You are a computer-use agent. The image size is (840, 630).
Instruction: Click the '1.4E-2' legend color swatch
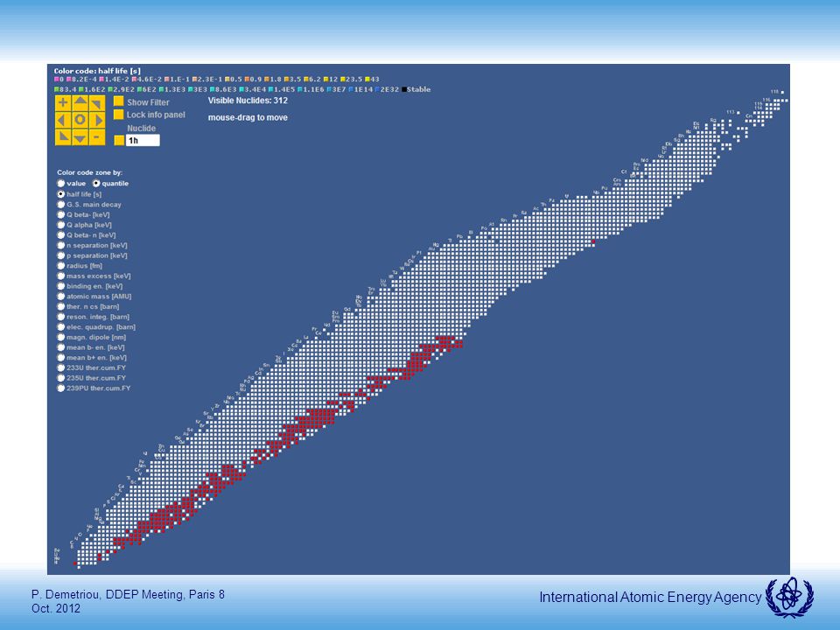[x=101, y=80]
